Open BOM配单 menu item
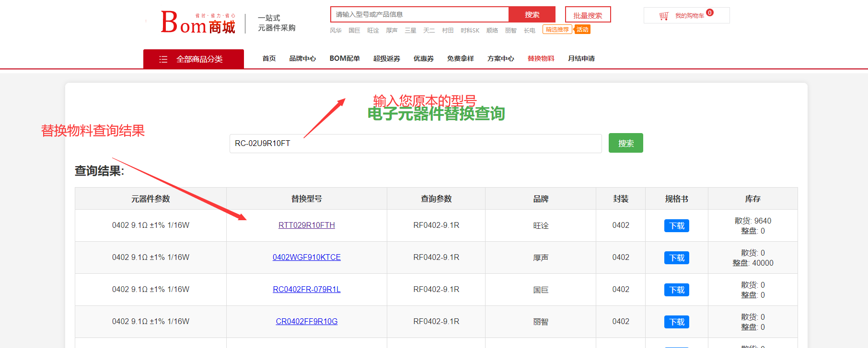The width and height of the screenshot is (868, 348). pos(345,58)
